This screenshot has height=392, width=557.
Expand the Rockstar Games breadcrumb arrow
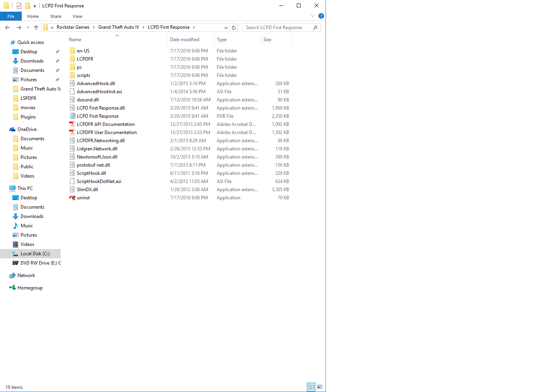(x=94, y=27)
